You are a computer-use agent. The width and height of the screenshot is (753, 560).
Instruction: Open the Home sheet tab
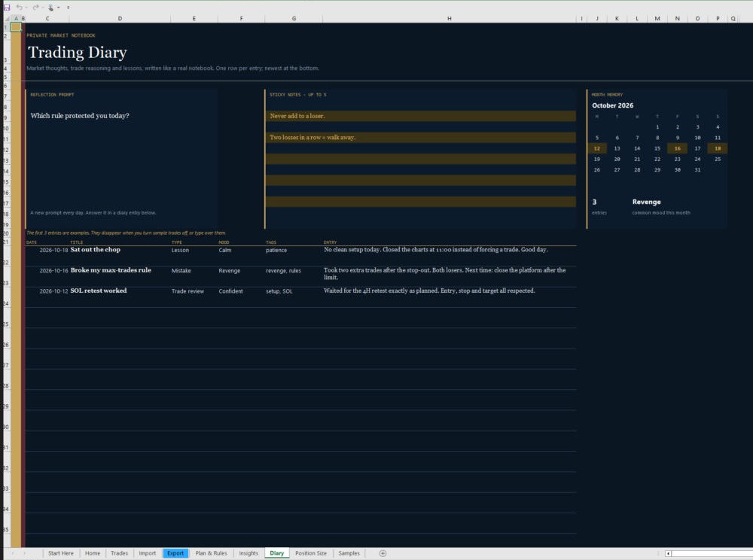pos(93,553)
